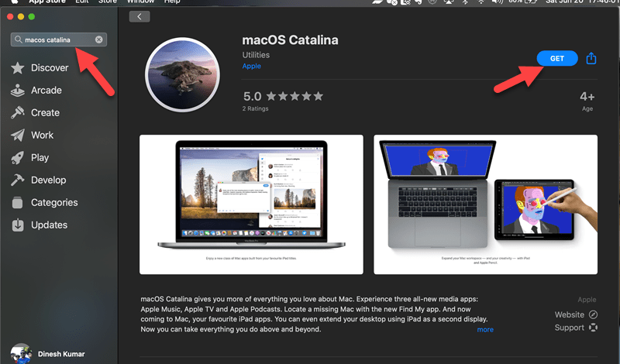620x364 pixels.
Task: Show Updates in the sidebar
Action: [40, 225]
